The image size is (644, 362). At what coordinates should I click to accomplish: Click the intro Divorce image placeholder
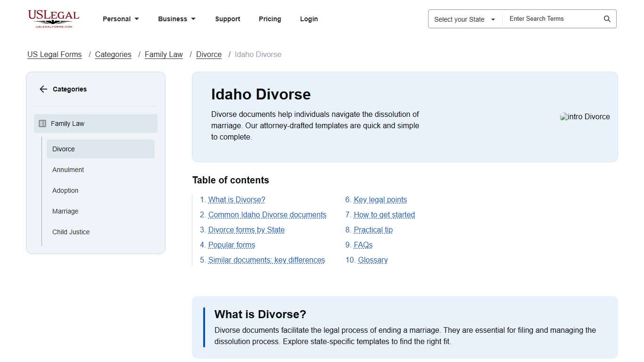coord(585,116)
